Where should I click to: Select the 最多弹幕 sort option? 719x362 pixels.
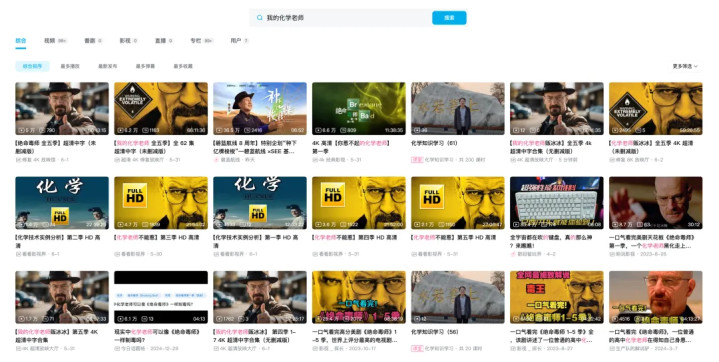145,66
